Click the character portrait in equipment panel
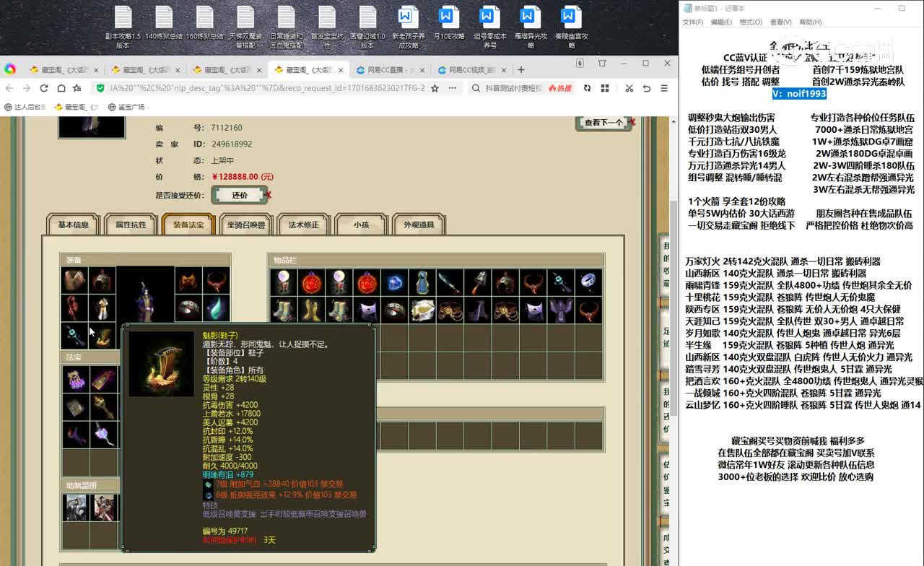 [145, 295]
